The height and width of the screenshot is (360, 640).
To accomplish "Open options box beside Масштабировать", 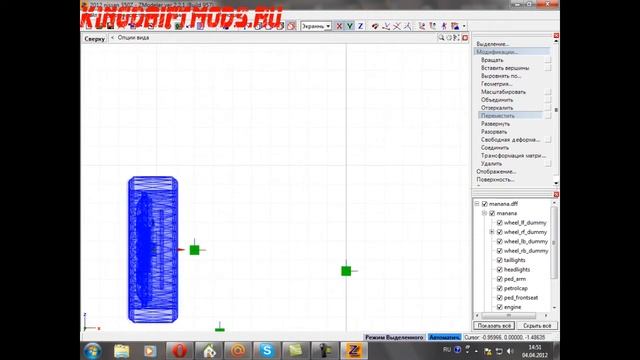I will [x=548, y=92].
